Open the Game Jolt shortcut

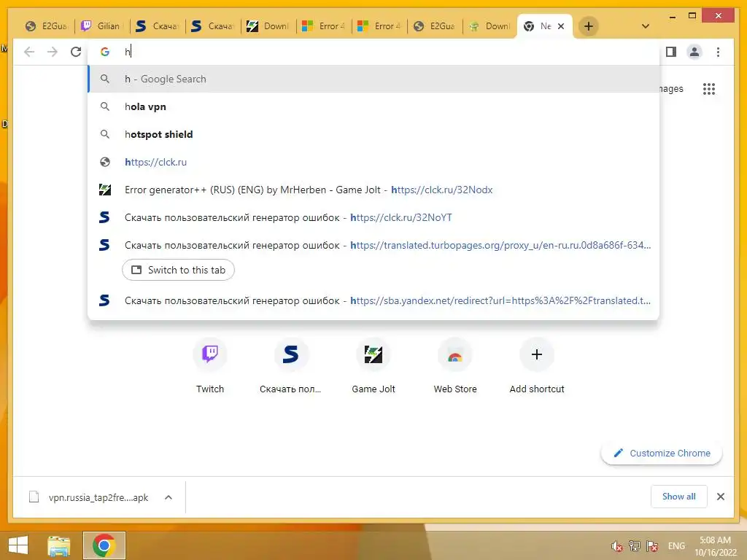tap(373, 366)
